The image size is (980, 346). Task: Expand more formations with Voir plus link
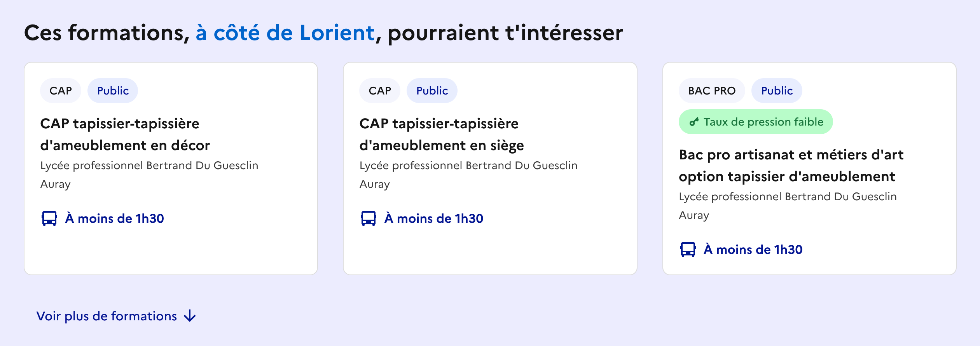[107, 316]
